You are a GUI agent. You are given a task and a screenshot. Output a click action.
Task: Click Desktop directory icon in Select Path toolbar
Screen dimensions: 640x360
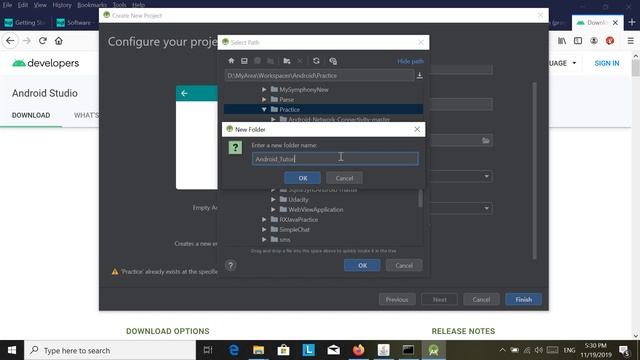coord(244,61)
